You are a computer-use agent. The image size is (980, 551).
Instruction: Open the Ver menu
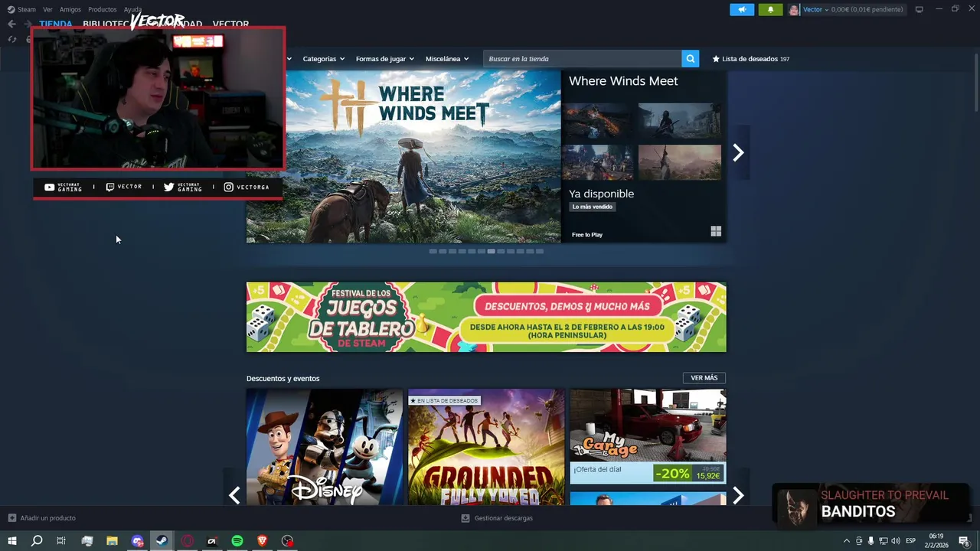[x=47, y=9]
